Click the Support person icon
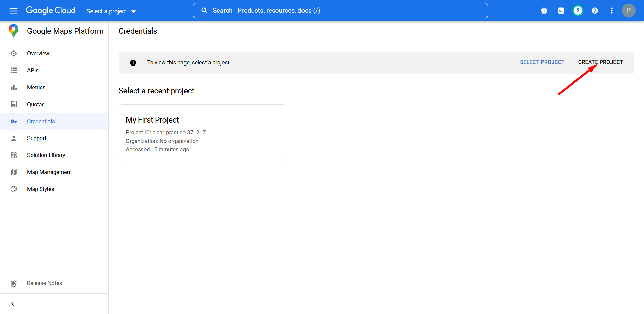 [14, 138]
